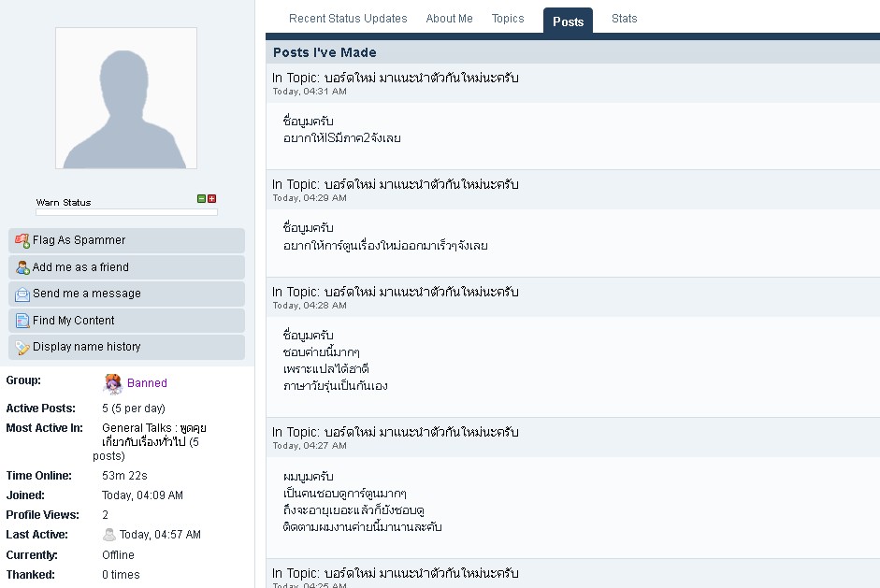880x588 pixels.
Task: Open topic link of the 04:31 AM post
Action: tap(421, 78)
